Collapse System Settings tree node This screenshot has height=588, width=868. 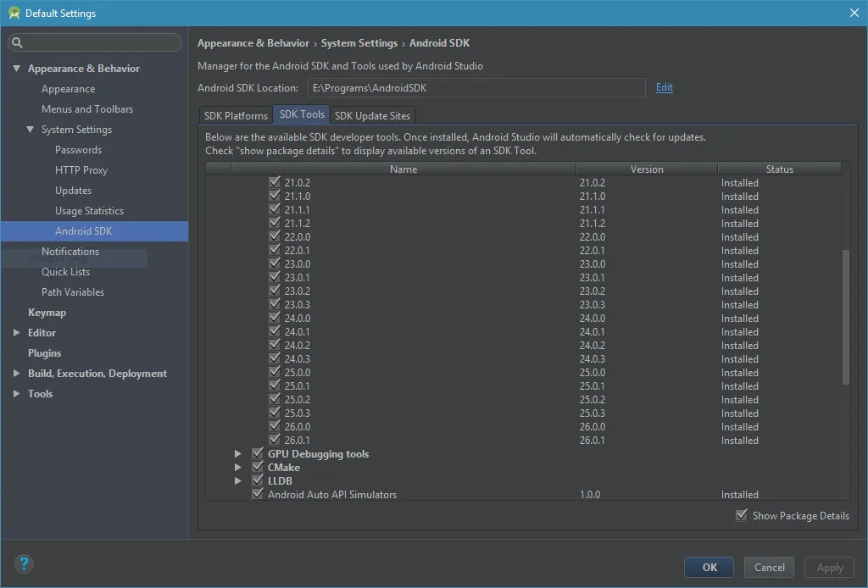(x=30, y=130)
